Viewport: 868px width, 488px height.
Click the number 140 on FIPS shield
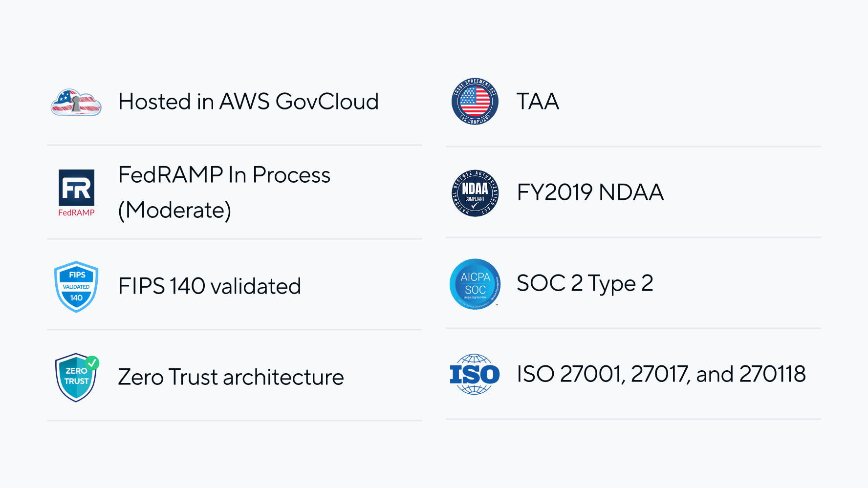click(76, 297)
